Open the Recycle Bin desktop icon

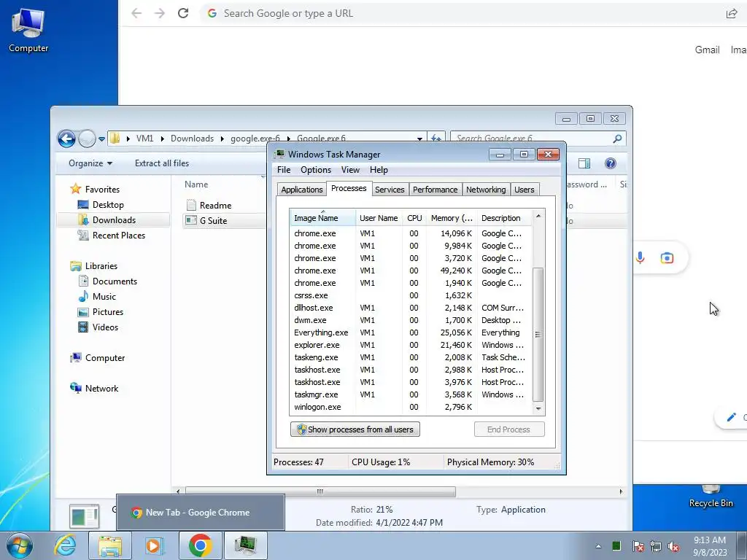pos(711,497)
